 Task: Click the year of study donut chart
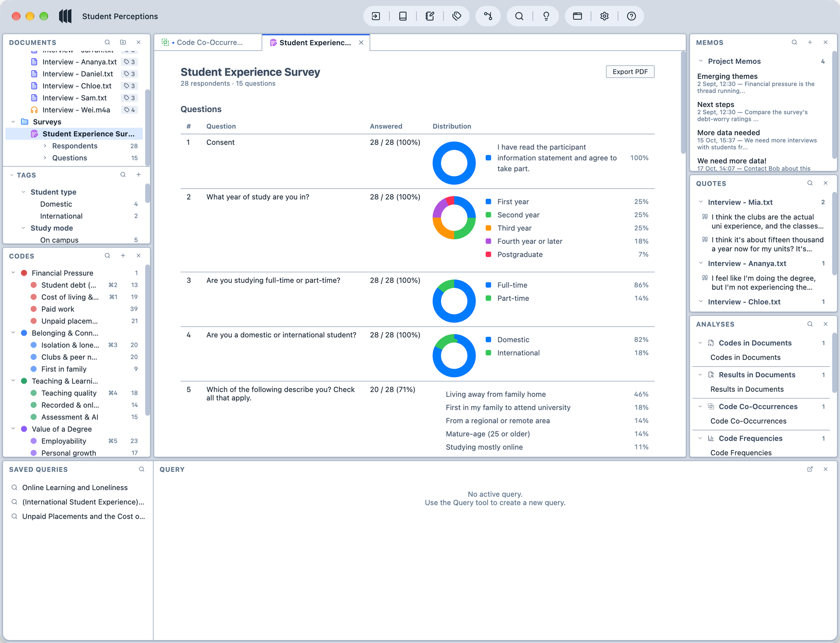coord(454,218)
